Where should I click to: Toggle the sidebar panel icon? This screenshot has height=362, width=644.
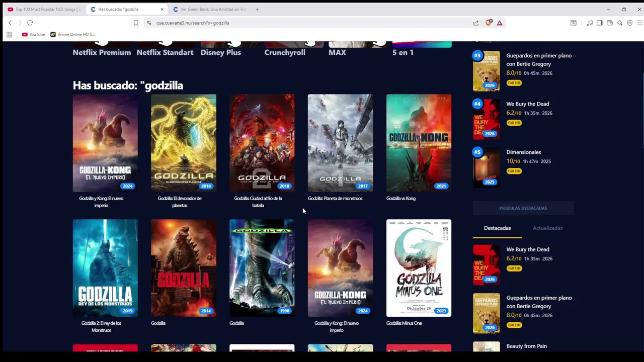point(600,23)
